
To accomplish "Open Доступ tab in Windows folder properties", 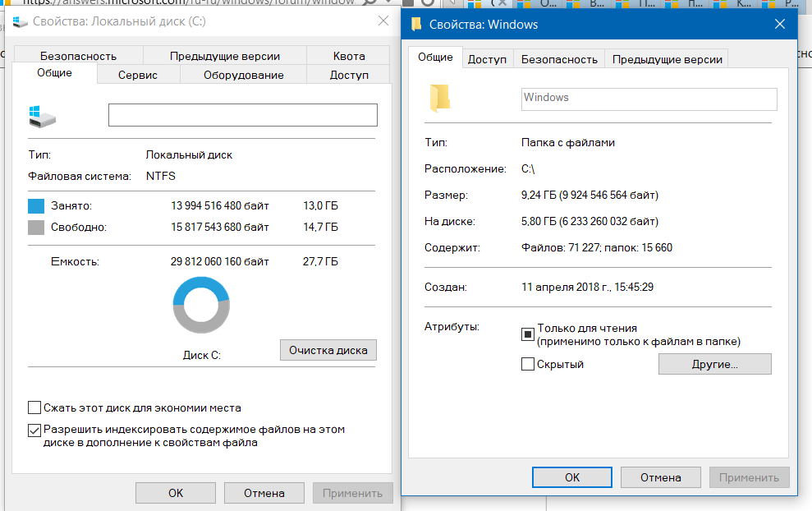I will point(487,59).
